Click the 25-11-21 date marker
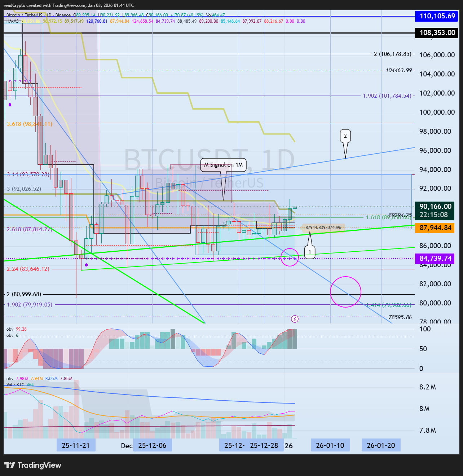This screenshot has width=463, height=476. (76, 445)
